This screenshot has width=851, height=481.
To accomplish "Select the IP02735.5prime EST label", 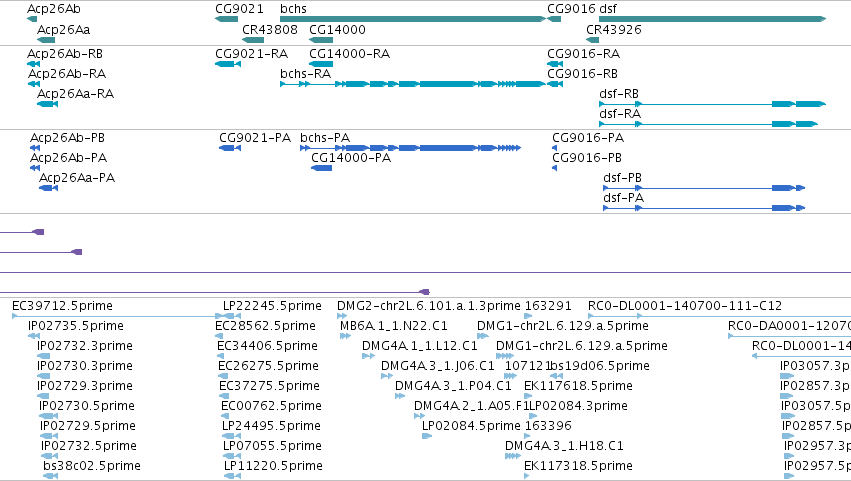I will click(x=76, y=326).
